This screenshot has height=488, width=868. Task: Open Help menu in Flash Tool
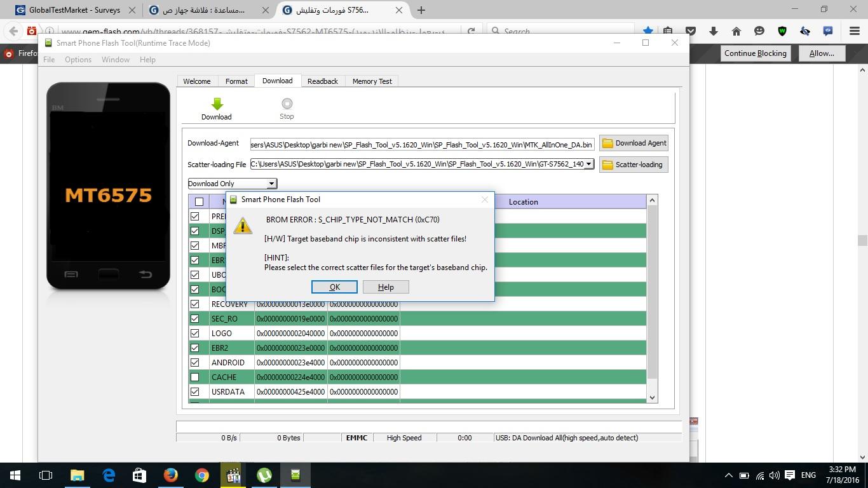click(x=147, y=60)
